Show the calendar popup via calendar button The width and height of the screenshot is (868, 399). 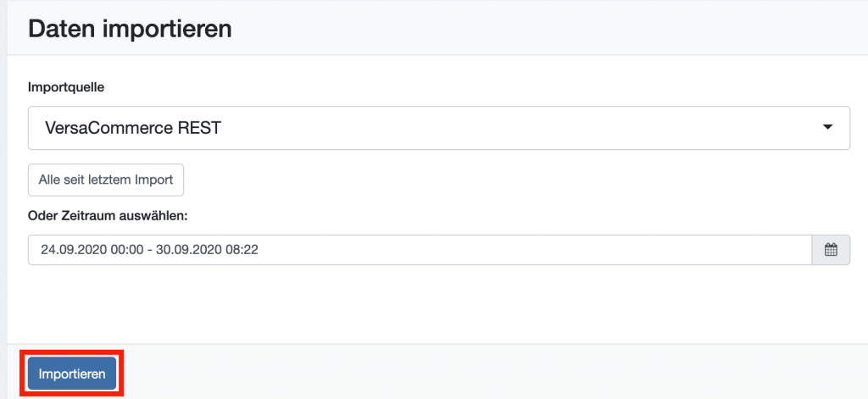pos(831,250)
